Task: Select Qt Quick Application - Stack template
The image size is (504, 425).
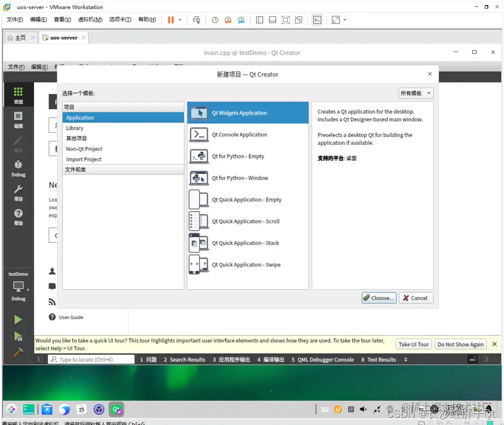Action: [x=248, y=243]
